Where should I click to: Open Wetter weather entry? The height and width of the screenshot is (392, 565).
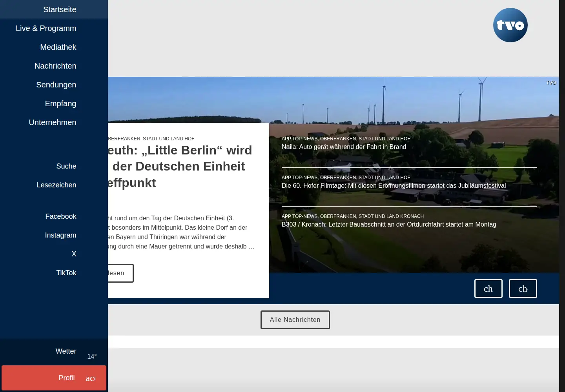54,351
